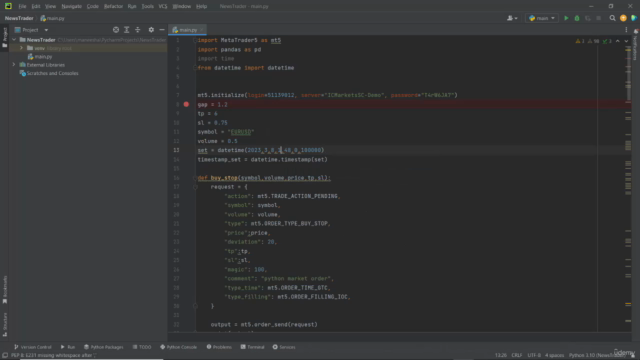Open JetBrains Toolbox icon at top right
The height and width of the screenshot is (360, 640).
pos(634,18)
